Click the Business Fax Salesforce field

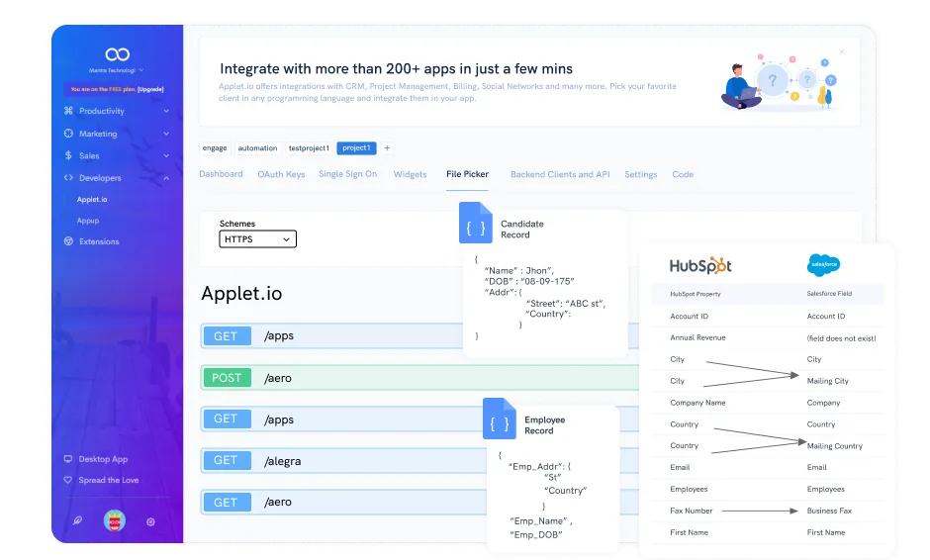coord(829,511)
